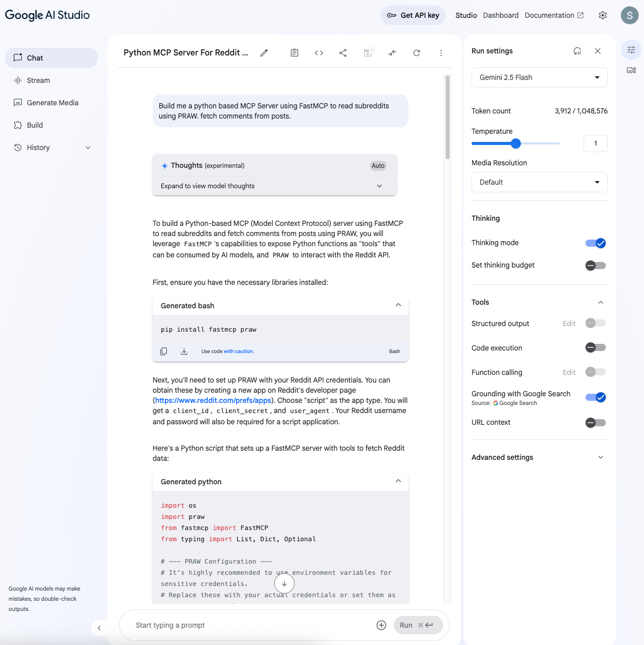
Task: Open the Media Resolution Default dropdown
Action: pyautogui.click(x=540, y=182)
